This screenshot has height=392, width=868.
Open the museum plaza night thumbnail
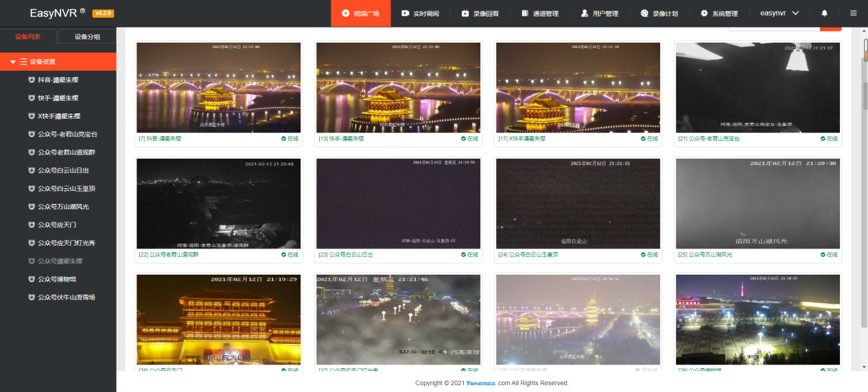pos(758,319)
